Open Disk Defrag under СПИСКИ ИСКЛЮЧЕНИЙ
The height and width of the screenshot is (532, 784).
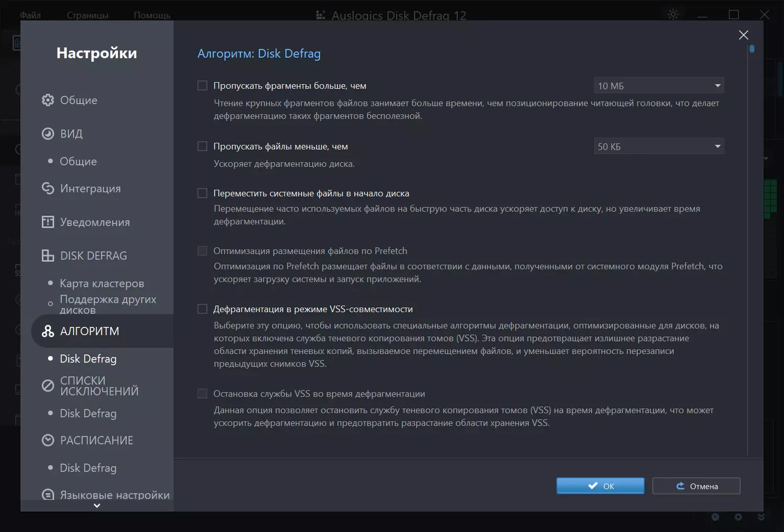tap(88, 413)
